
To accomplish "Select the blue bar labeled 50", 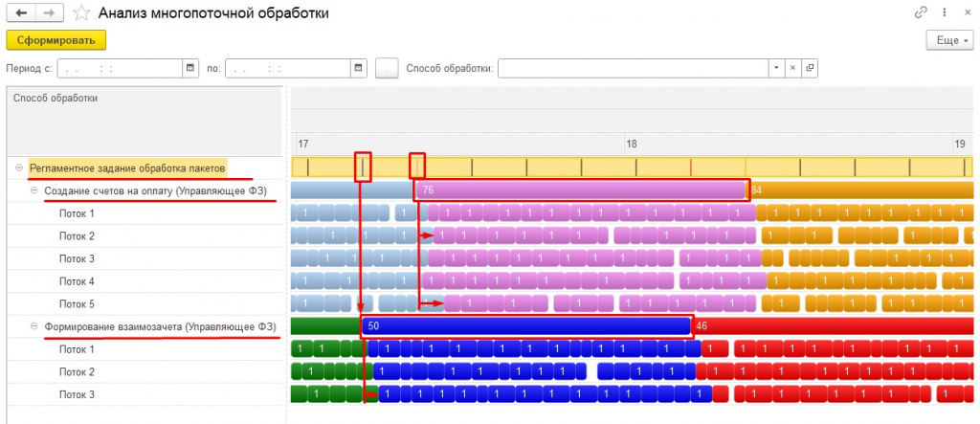I will 526,325.
